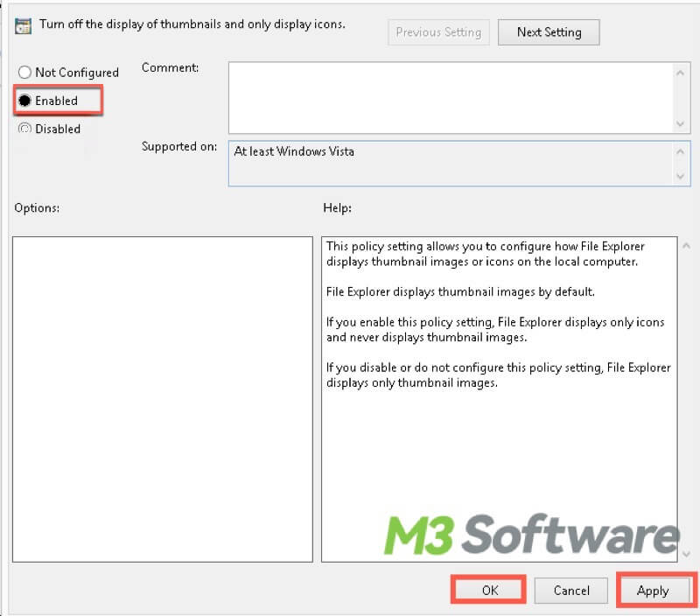Click the Help pane scroll down arrow
Screen dimensions: 700x616
[687, 554]
